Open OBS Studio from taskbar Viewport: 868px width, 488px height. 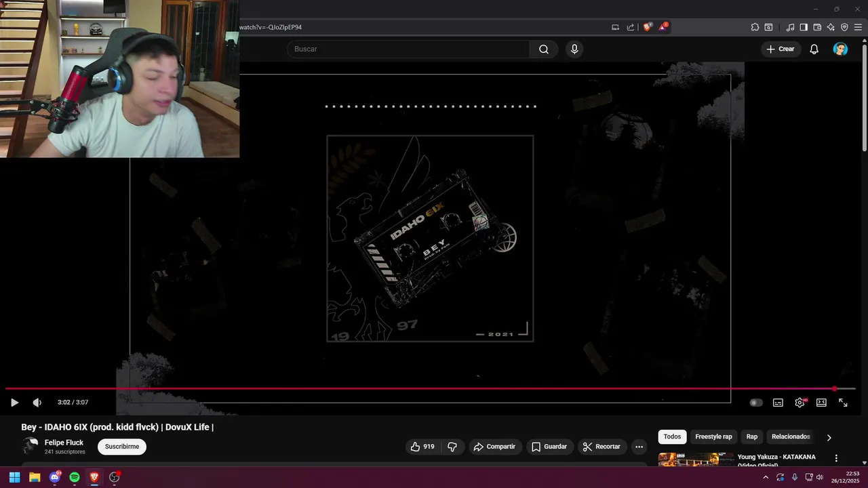tap(115, 477)
